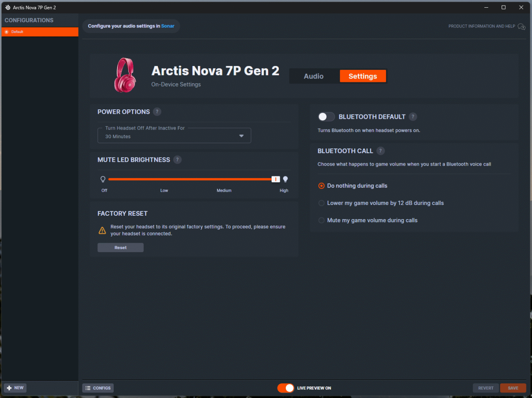The width and height of the screenshot is (532, 398).
Task: Click the Product Information and Help text
Action: click(482, 26)
